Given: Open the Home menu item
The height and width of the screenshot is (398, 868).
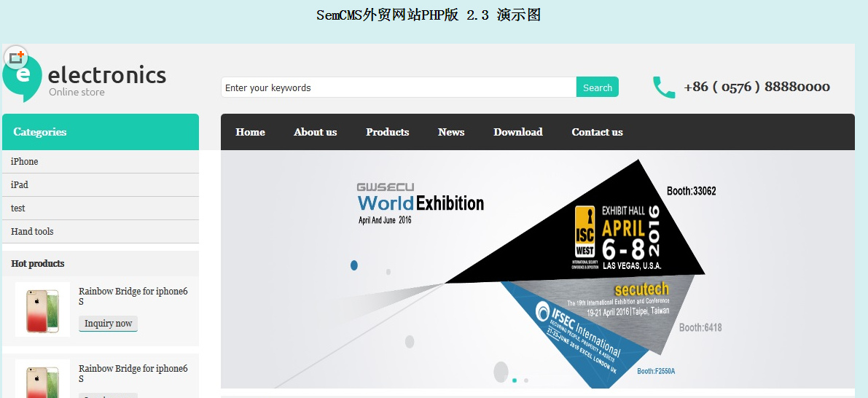Looking at the screenshot, I should click(250, 132).
